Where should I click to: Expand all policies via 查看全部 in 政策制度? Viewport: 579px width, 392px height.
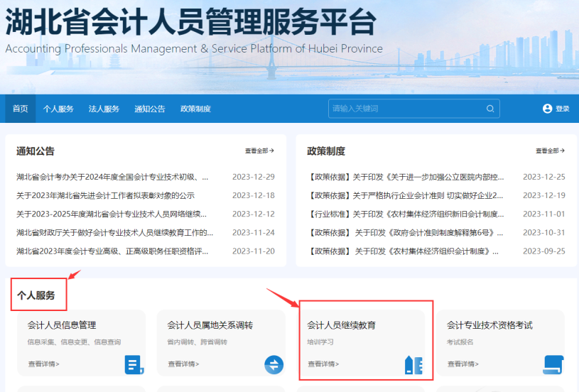(x=550, y=151)
